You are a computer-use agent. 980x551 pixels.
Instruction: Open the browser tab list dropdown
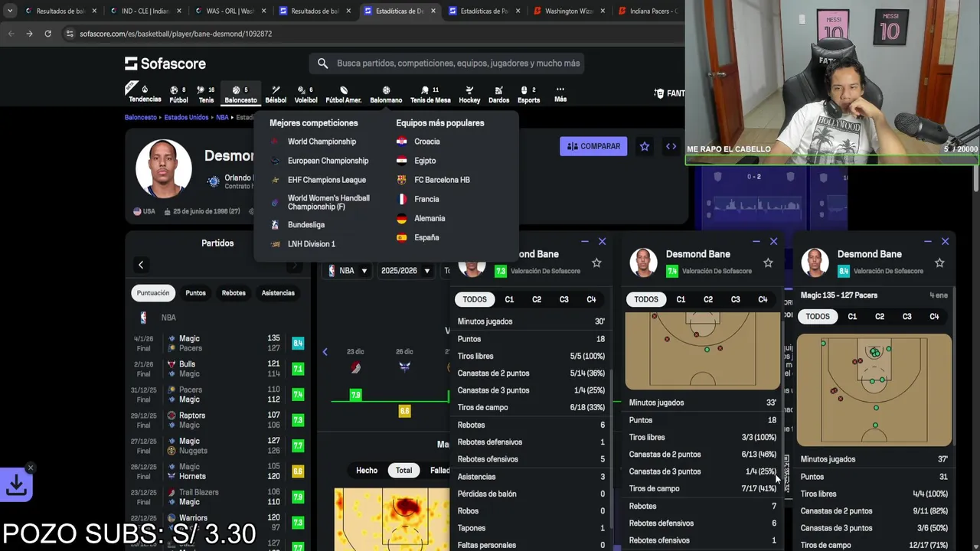10,11
